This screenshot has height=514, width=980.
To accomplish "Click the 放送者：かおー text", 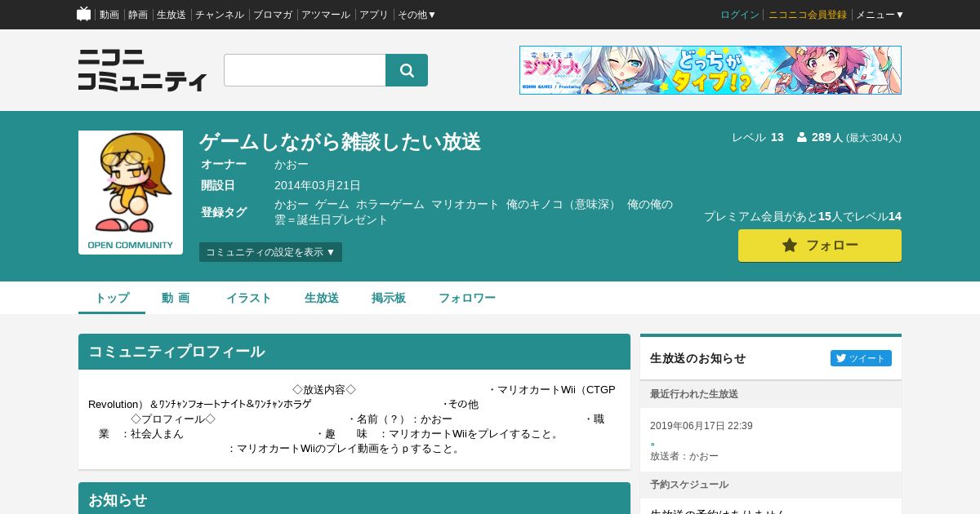I will tap(684, 456).
